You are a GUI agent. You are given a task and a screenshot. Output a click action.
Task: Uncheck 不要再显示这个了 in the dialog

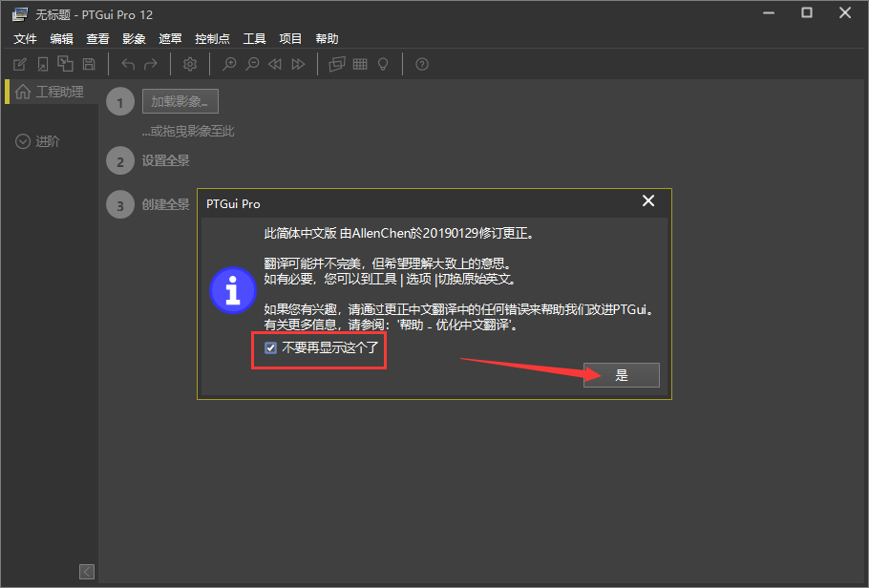(x=270, y=347)
